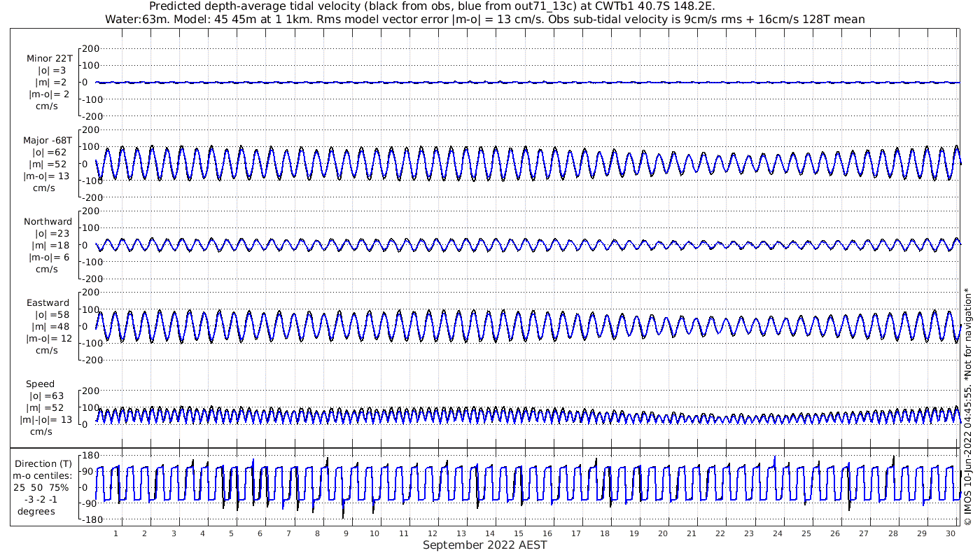Click '|m|-|o|= 13' in the Speed panel
The width and height of the screenshot is (980, 560).
pos(46,420)
